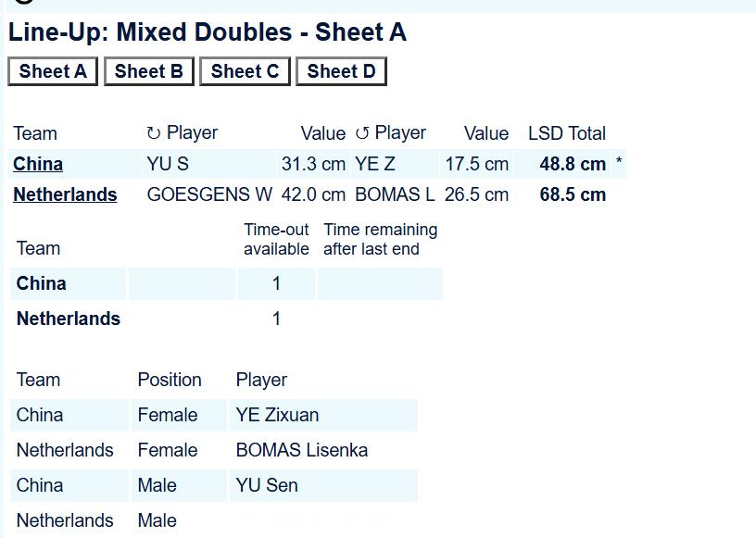This screenshot has height=538, width=756.
Task: Click the counter-clockwise rotation icon before Player
Action: (x=362, y=133)
